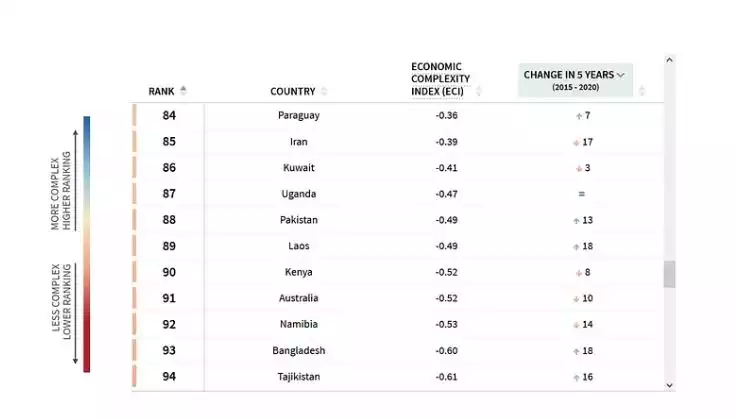737x418 pixels.
Task: Select the Bangladesh country name
Action: (298, 351)
